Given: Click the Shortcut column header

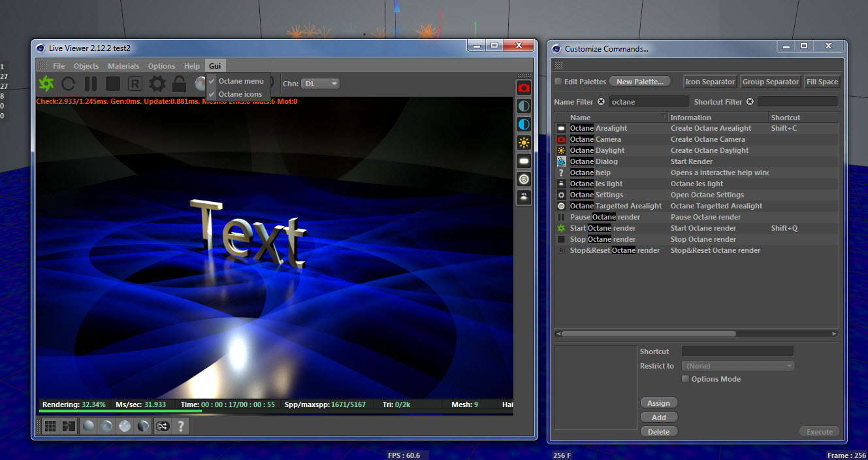Looking at the screenshot, I should 804,118.
